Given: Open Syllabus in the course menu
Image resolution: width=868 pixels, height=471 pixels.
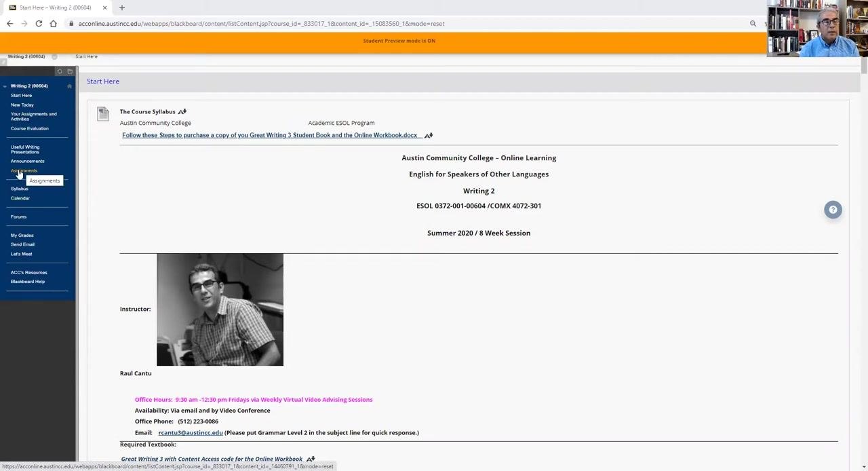Looking at the screenshot, I should coord(19,189).
